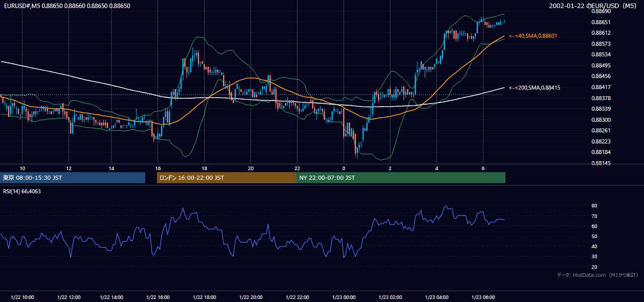The height and width of the screenshot is (302, 644).
Task: Click price axis value 0.88651
Action: click(x=601, y=22)
